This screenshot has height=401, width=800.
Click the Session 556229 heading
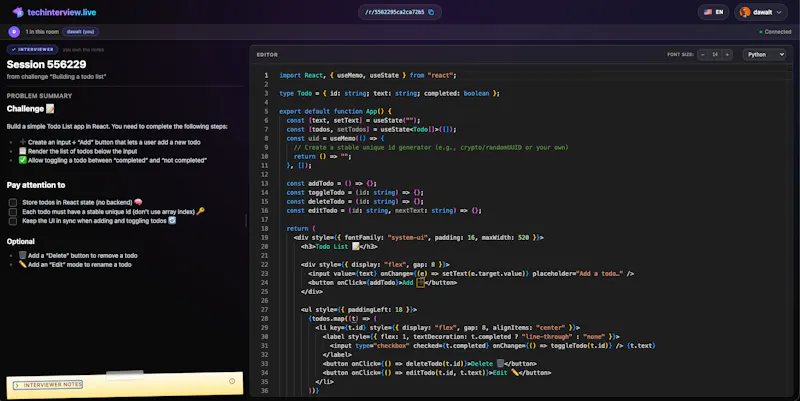46,64
